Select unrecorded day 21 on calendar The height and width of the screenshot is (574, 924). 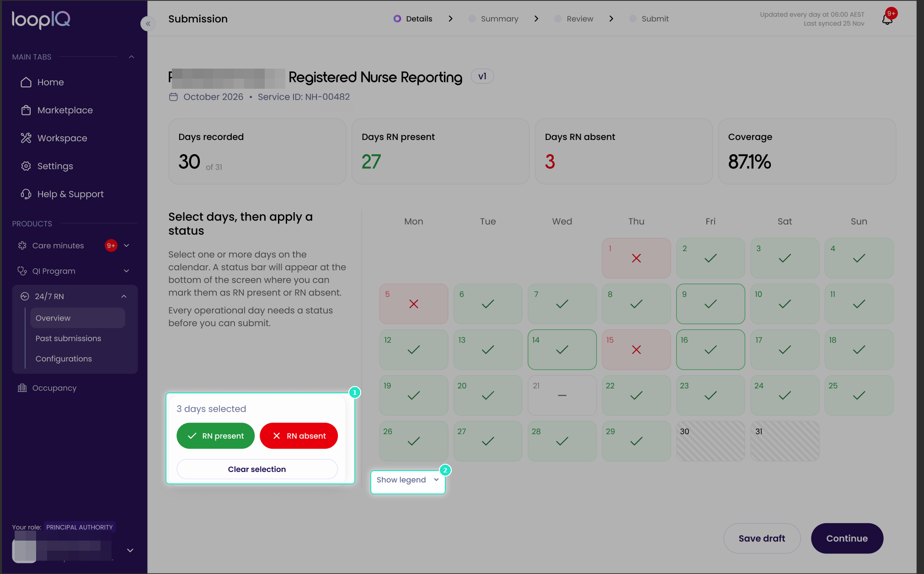tap(562, 395)
